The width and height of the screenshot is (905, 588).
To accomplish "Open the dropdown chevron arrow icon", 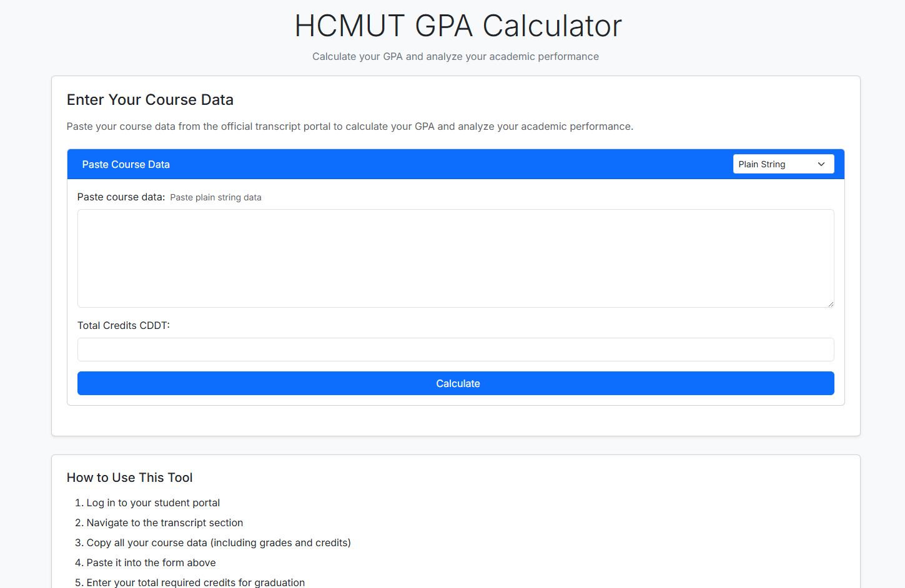I will pyautogui.click(x=822, y=164).
